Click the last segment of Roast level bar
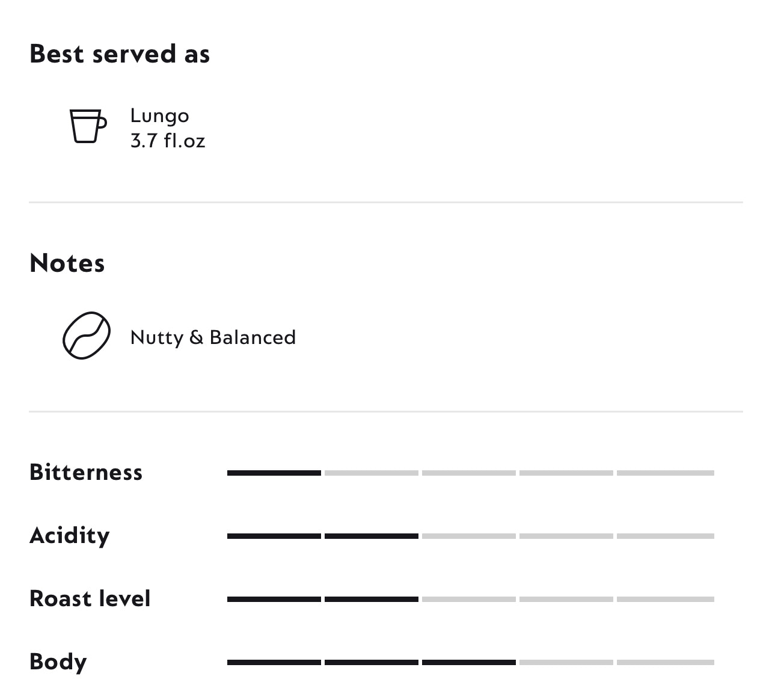Image resolution: width=772 pixels, height=700 pixels. (665, 599)
